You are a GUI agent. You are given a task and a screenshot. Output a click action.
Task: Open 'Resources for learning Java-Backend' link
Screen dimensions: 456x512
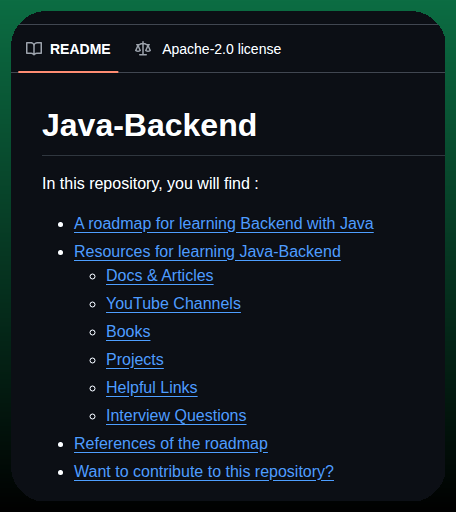point(207,252)
